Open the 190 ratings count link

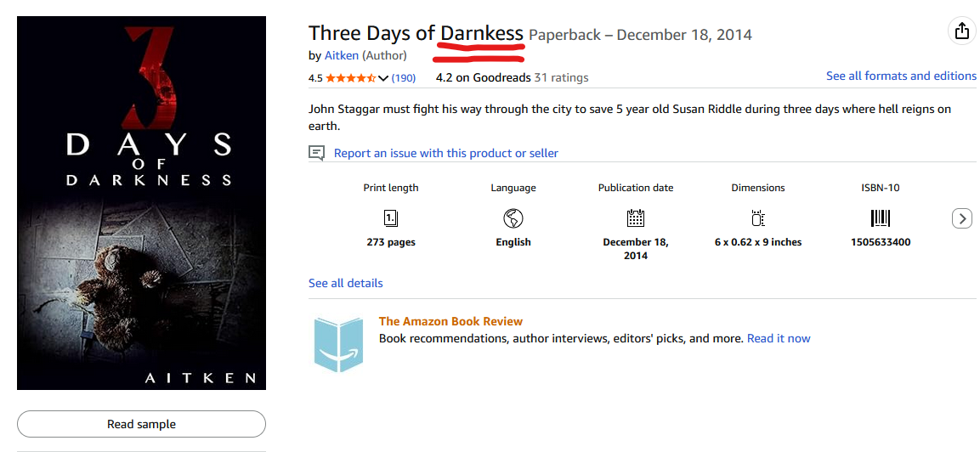[404, 78]
